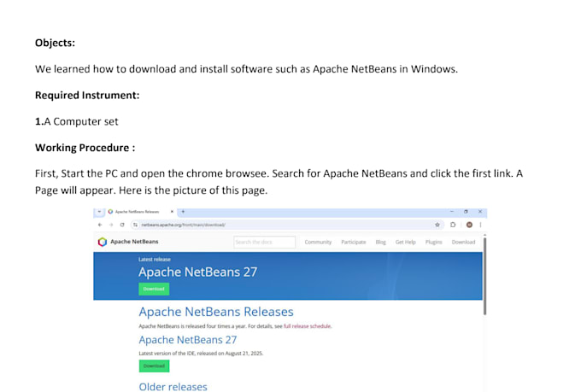Go to the Plugins nav item
581x392 pixels.
(433, 242)
